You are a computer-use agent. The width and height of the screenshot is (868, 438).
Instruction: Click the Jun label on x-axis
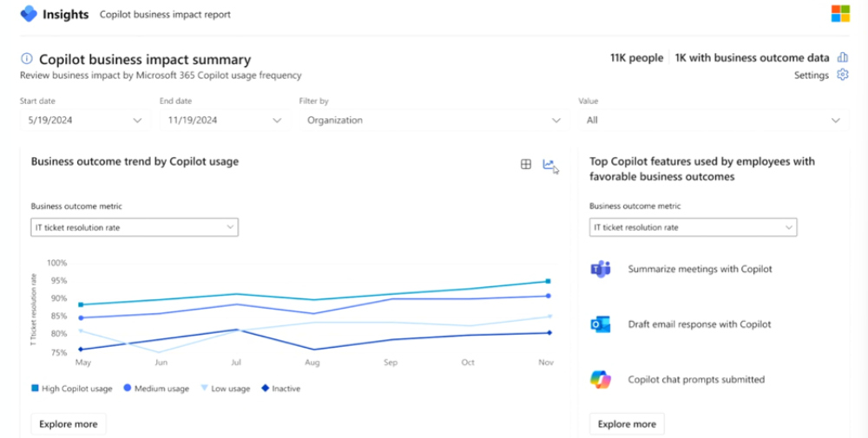[x=161, y=363]
